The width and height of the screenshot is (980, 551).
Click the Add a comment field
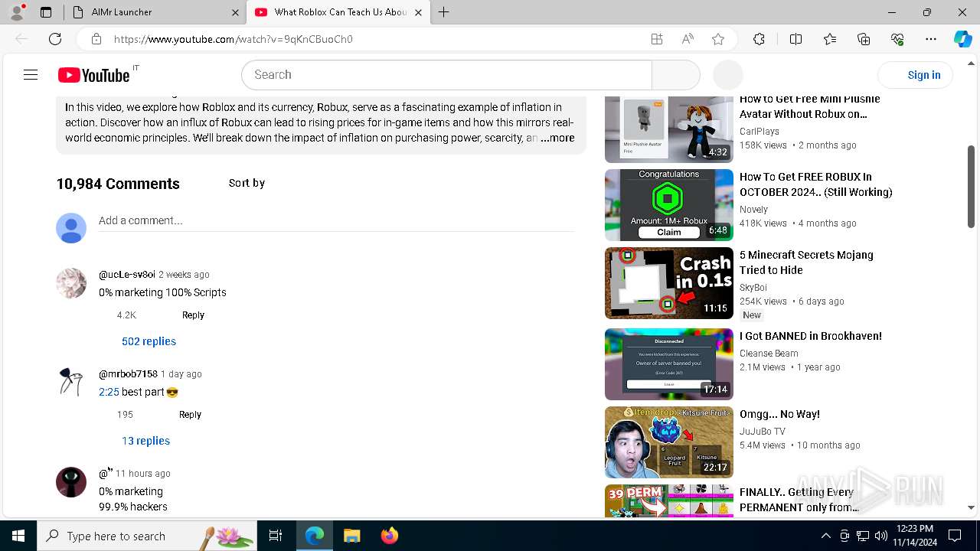pos(336,220)
